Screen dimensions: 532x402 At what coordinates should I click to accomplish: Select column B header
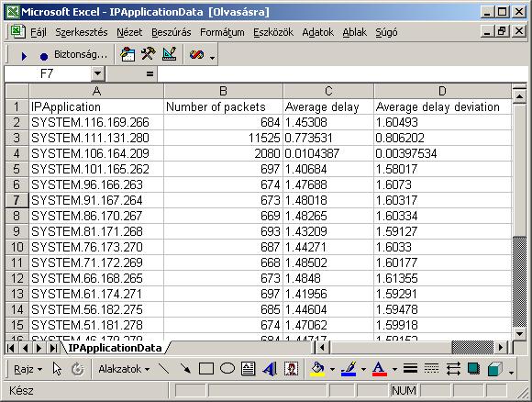223,91
